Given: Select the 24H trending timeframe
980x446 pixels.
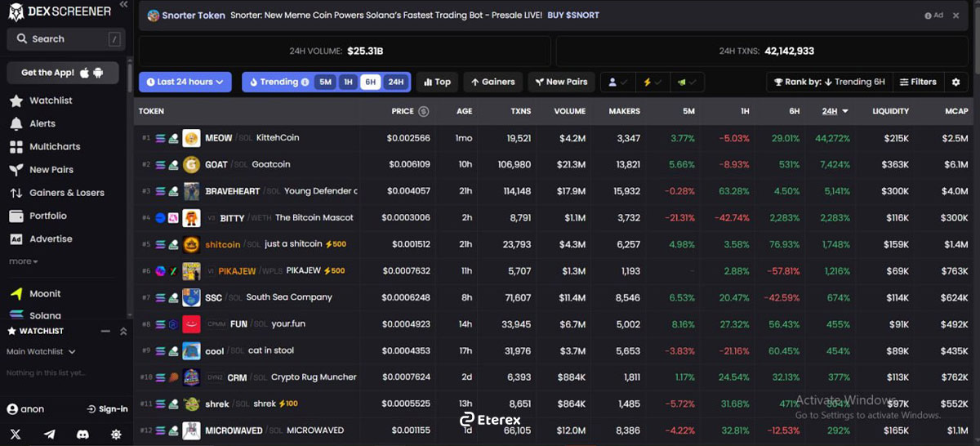Looking at the screenshot, I should point(395,82).
